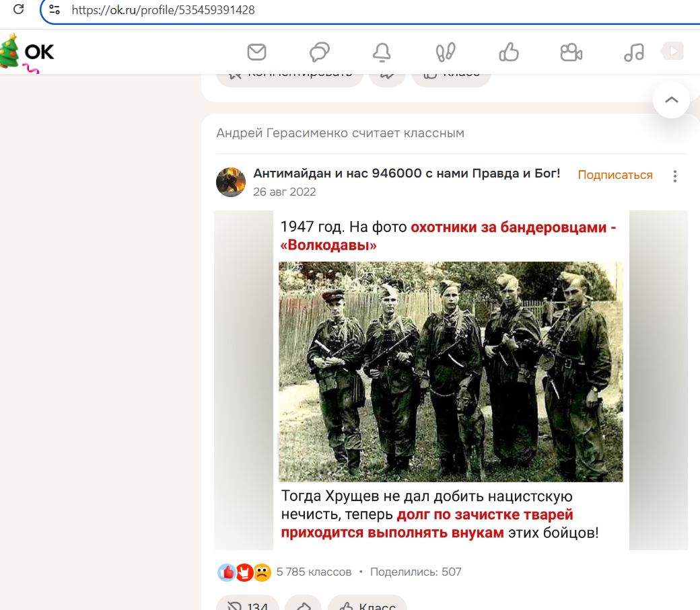Open the discussions chat bubbles icon
The height and width of the screenshot is (610, 700).
pos(320,52)
